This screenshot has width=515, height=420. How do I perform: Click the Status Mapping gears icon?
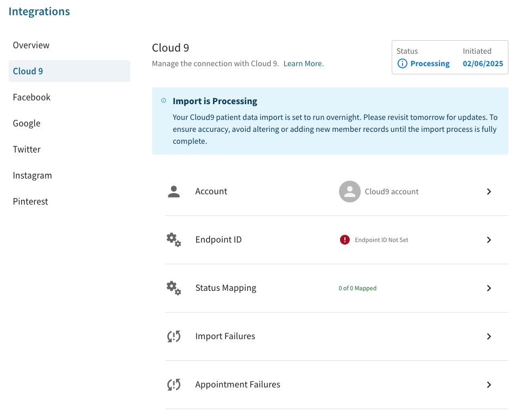pyautogui.click(x=174, y=288)
